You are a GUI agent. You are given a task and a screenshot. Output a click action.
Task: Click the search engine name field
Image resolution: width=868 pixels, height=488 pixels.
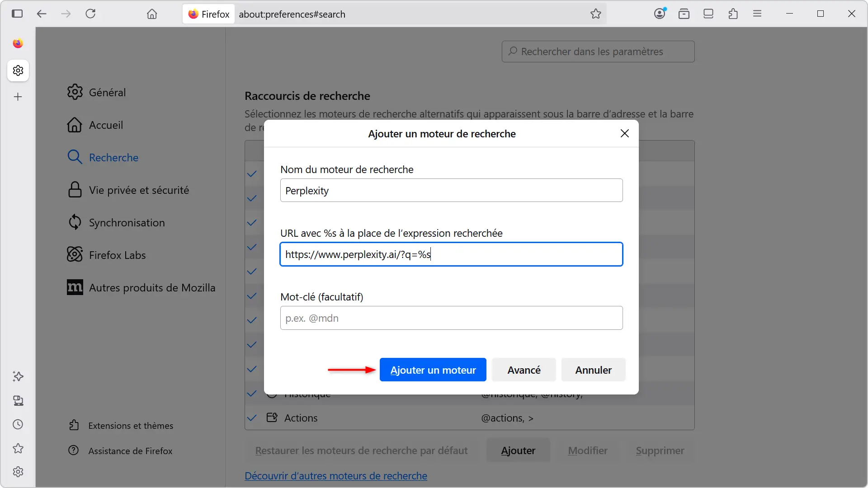(451, 190)
